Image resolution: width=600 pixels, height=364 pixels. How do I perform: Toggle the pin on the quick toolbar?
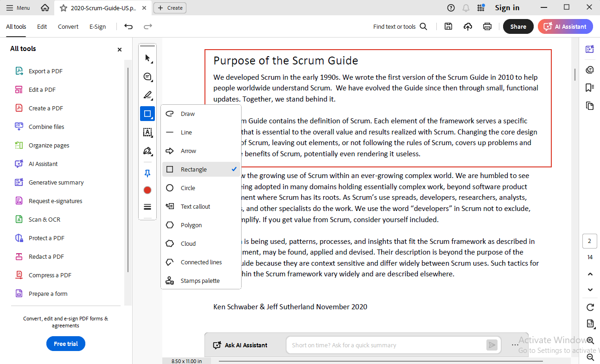tap(147, 173)
